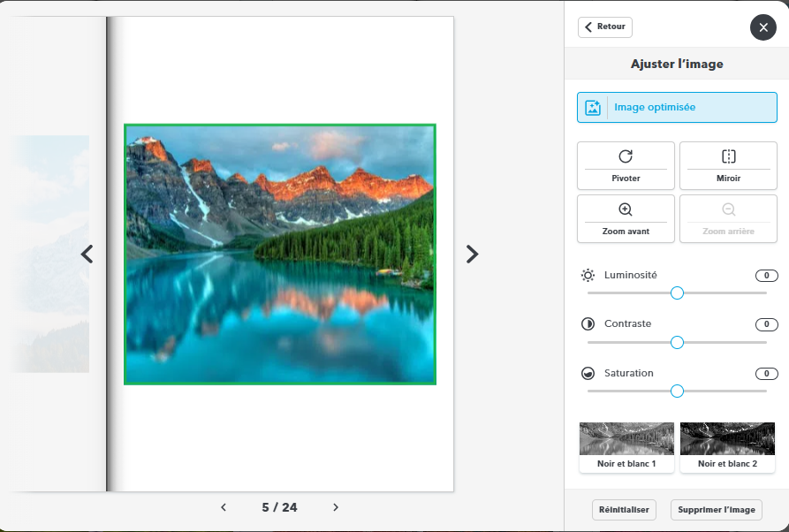Click the Saturation icon
Screen dimensions: 789x532
click(x=588, y=374)
